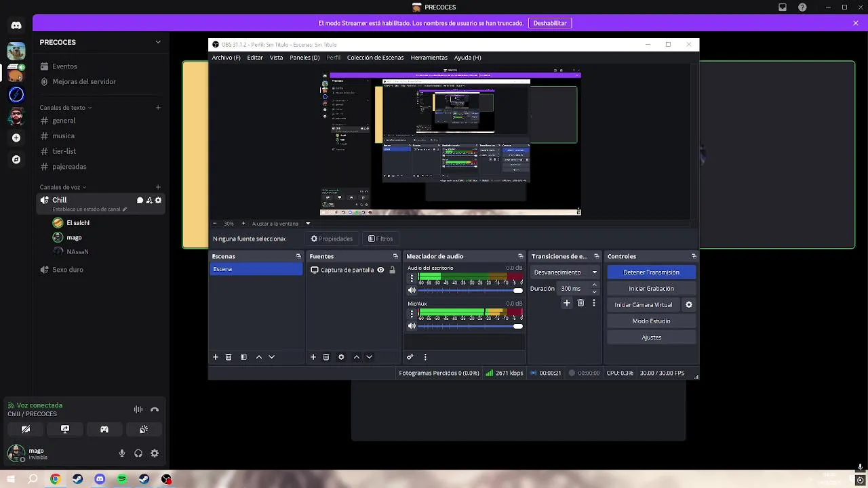Open advanced audio properties gears icon

410,357
